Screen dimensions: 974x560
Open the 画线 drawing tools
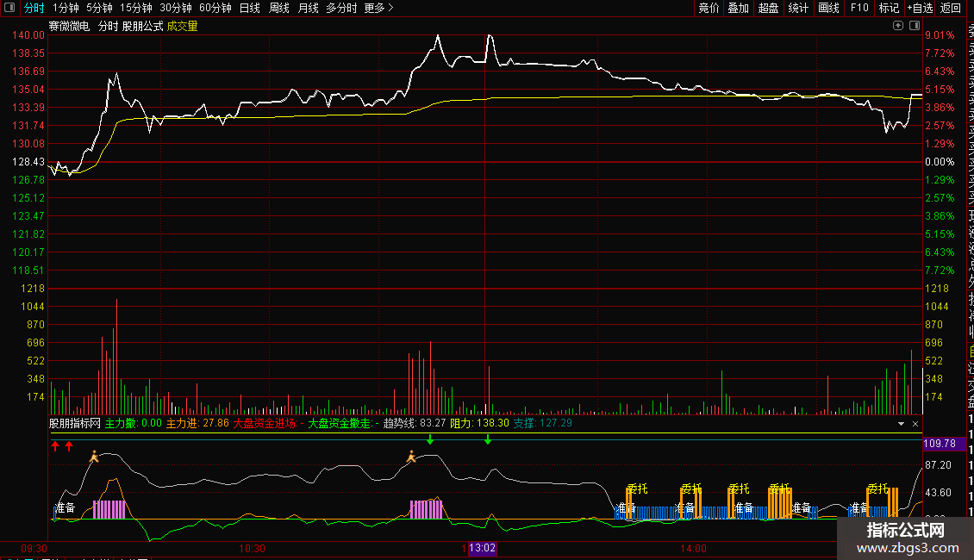tap(828, 8)
